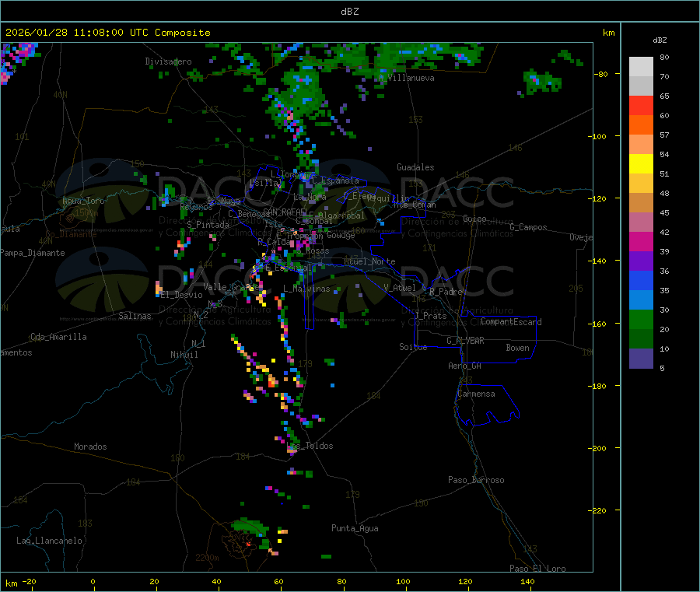The image size is (700, 592).
Task: Click the L_Malvinas label
Action: (x=306, y=289)
